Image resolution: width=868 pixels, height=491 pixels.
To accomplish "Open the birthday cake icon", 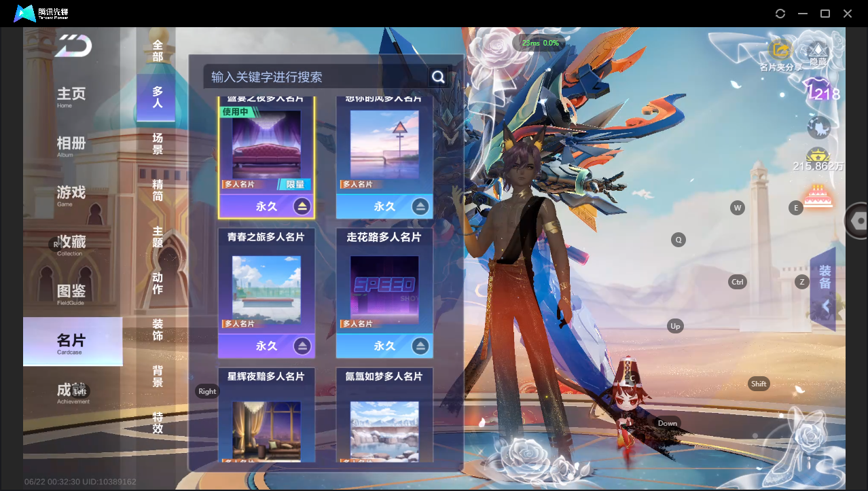I will (818, 196).
